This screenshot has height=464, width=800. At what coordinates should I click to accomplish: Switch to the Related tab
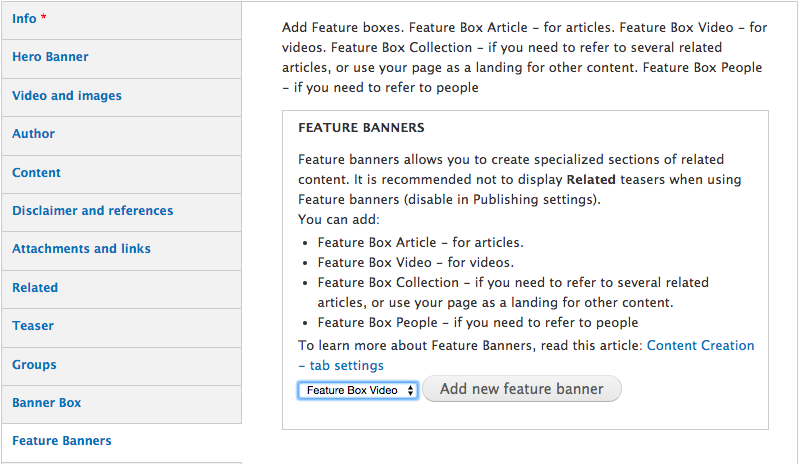pos(35,288)
